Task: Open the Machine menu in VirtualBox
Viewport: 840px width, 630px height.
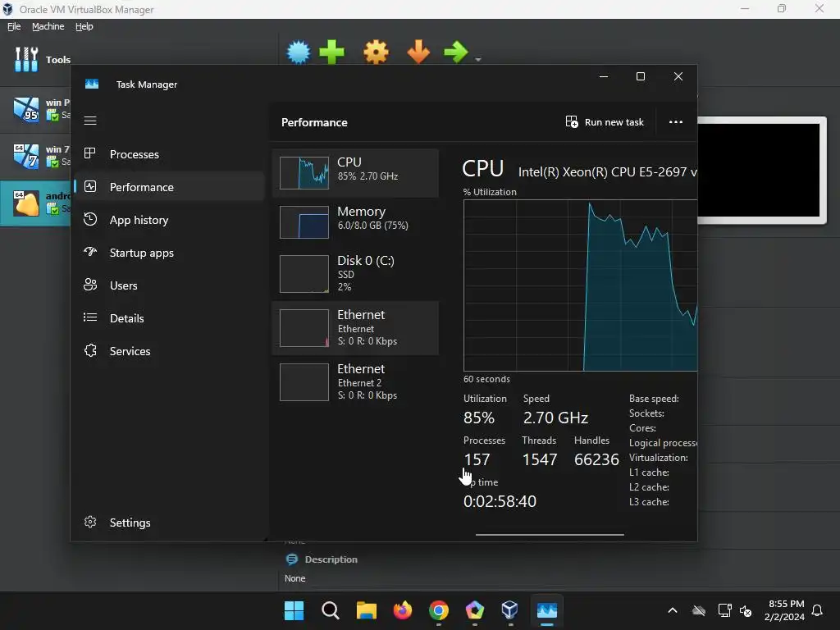Action: 48,26
